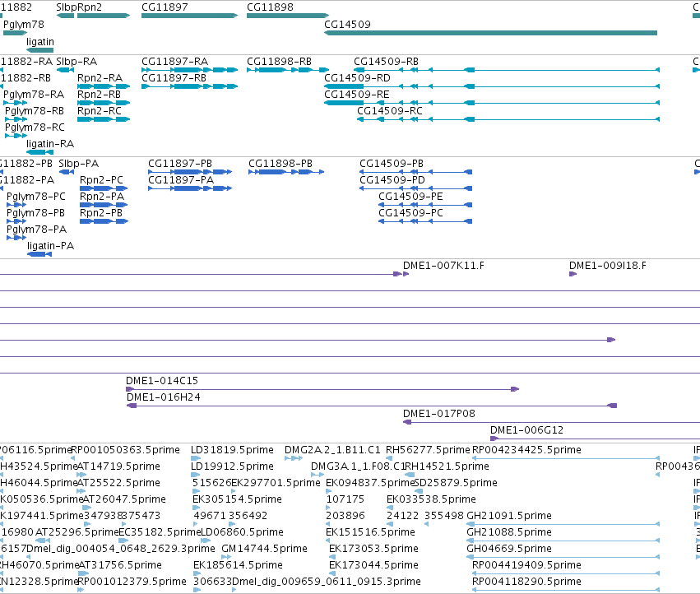The image size is (700, 594).
Task: Click transcript Pglym78-RA
Action: (34, 95)
